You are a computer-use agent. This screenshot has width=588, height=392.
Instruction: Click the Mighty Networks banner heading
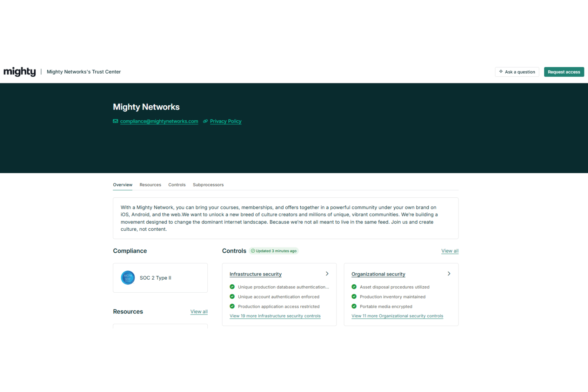point(146,107)
